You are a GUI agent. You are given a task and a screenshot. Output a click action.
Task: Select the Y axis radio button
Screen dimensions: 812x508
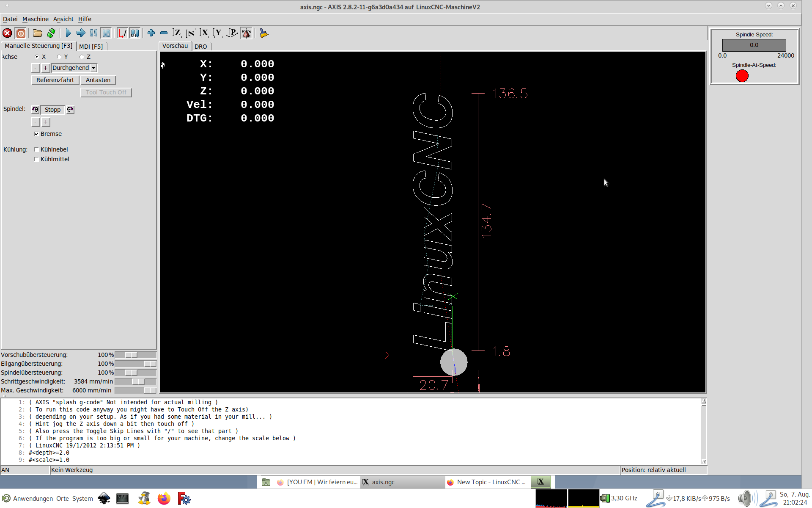tap(59, 57)
